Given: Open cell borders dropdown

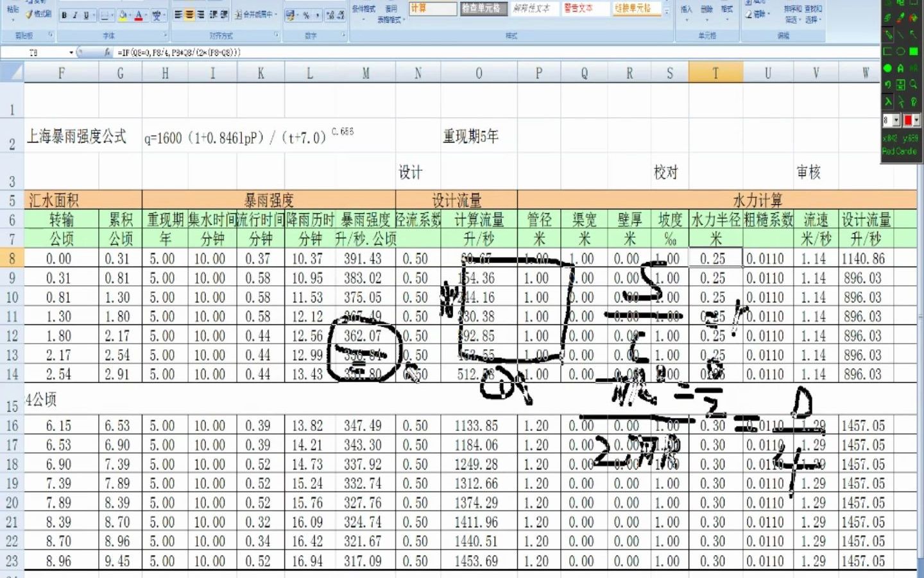Looking at the screenshot, I should (x=112, y=15).
